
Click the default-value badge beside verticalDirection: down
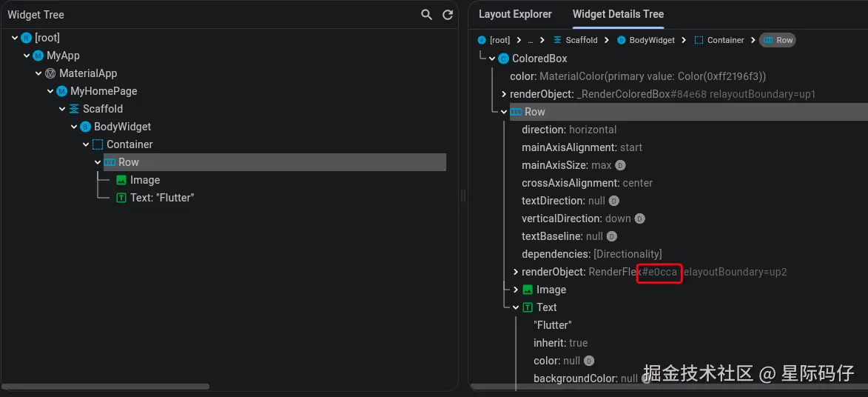pyautogui.click(x=640, y=218)
